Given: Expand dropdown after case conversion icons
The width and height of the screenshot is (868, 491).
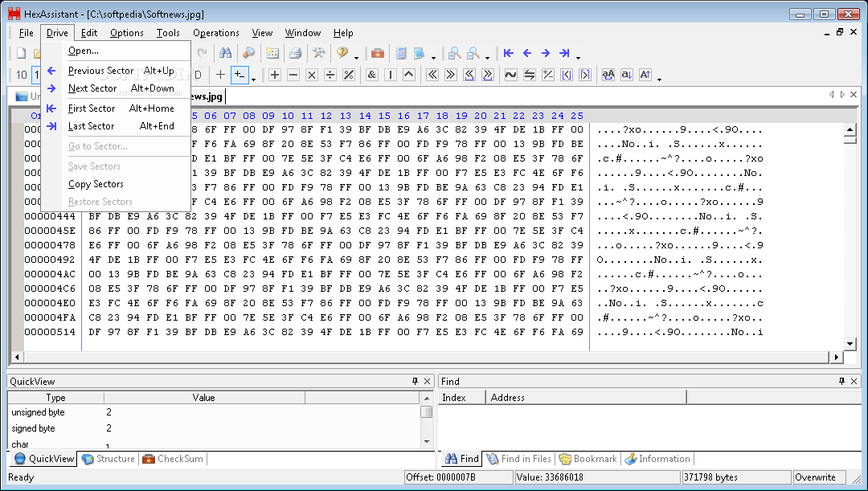Looking at the screenshot, I should pyautogui.click(x=659, y=78).
